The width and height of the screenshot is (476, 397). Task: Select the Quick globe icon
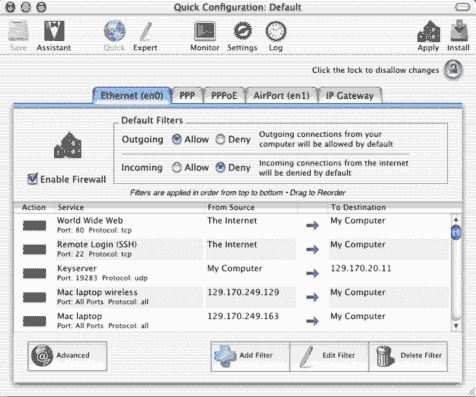click(114, 31)
